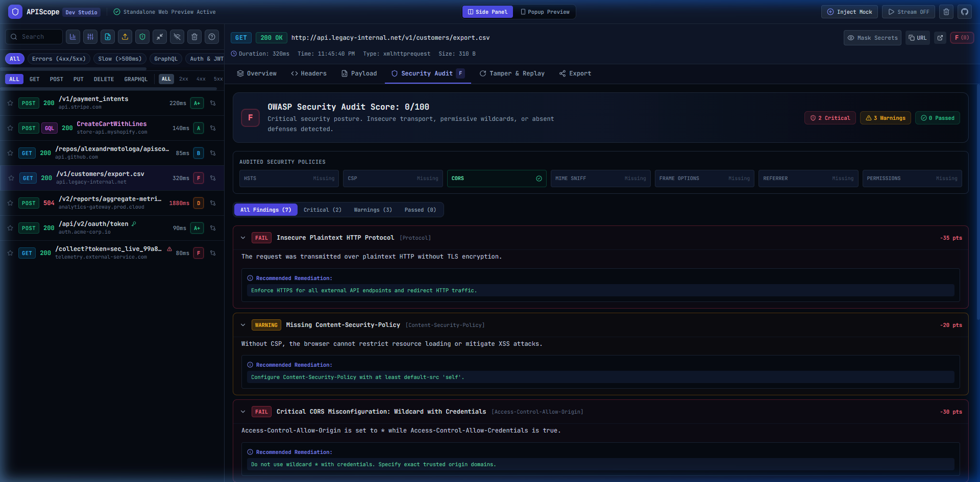This screenshot has height=482, width=980.
Task: Toggle Stream OFF button
Action: click(909, 12)
